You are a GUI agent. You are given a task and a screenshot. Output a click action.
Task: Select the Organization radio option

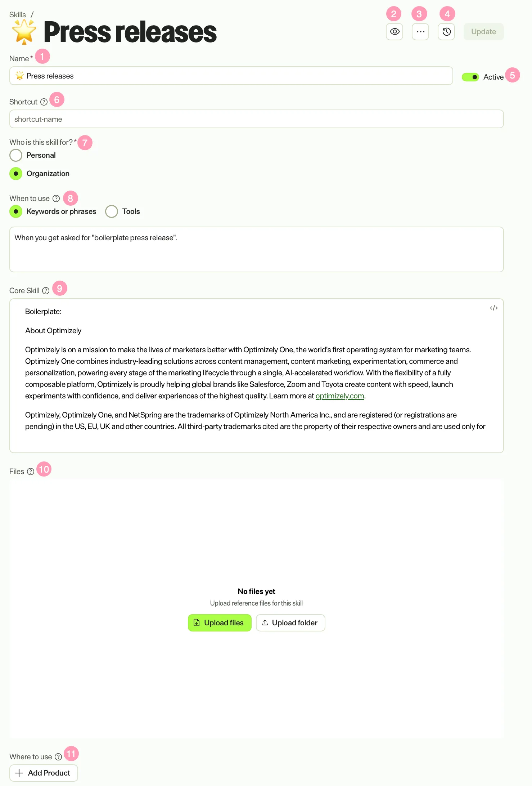pyautogui.click(x=16, y=174)
